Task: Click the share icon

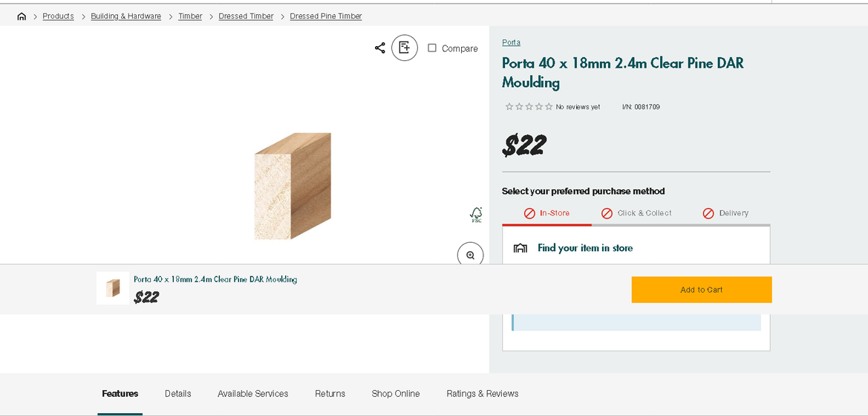Action: 380,48
